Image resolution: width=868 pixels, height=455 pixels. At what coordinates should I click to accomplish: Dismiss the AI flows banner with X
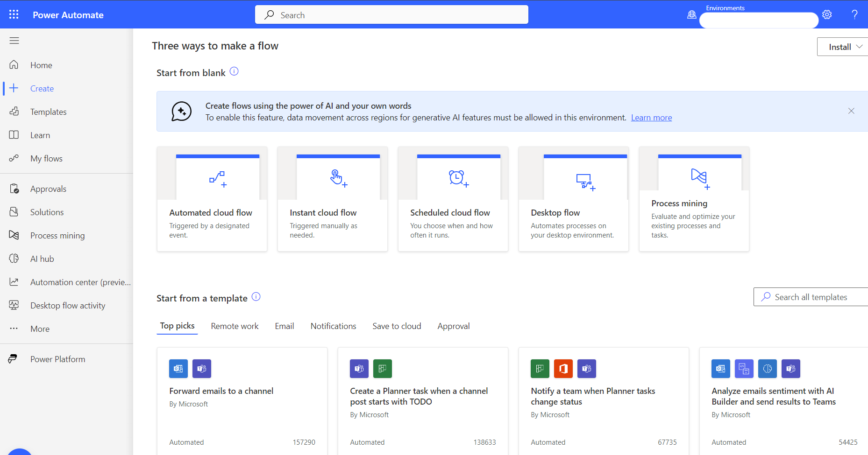[x=851, y=111]
